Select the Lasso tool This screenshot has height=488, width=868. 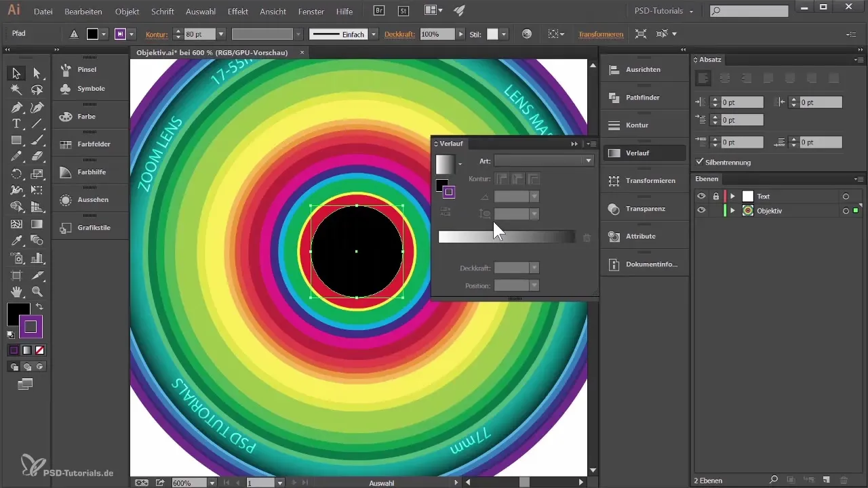point(37,89)
